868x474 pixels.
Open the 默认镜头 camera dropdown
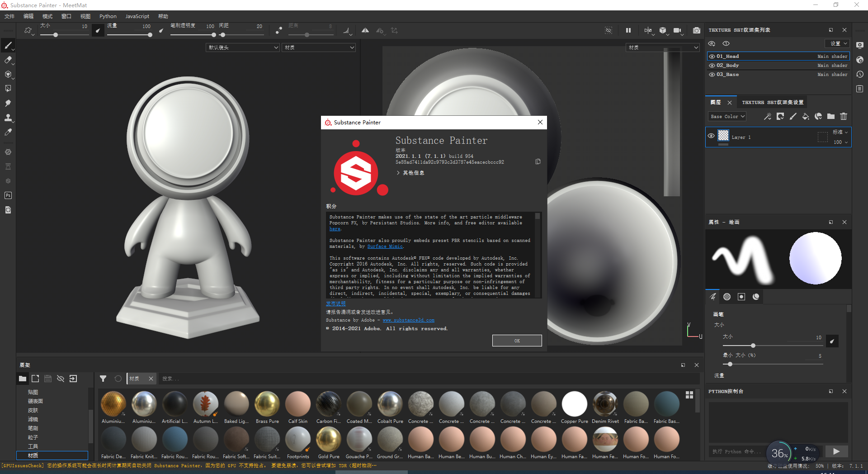coord(243,47)
